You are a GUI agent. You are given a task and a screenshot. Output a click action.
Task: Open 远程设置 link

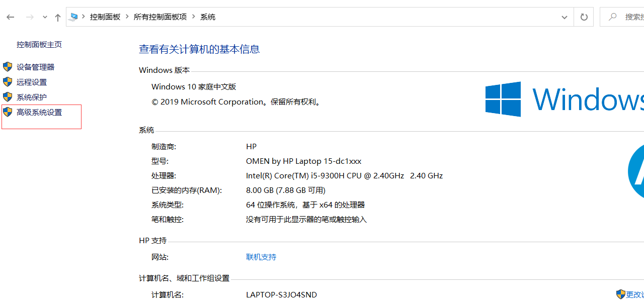pos(32,82)
